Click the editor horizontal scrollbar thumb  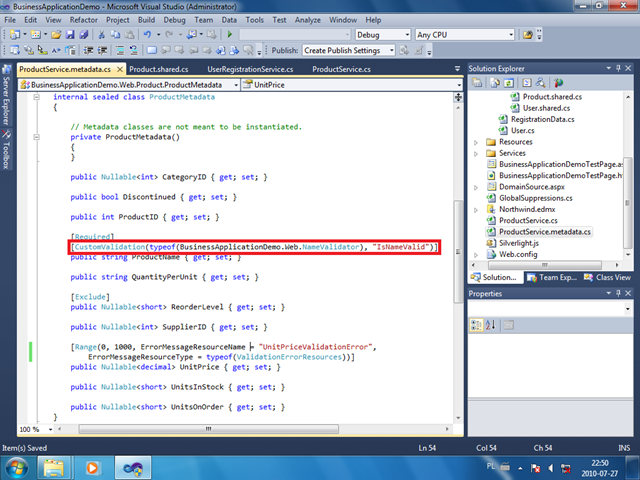pos(208,429)
